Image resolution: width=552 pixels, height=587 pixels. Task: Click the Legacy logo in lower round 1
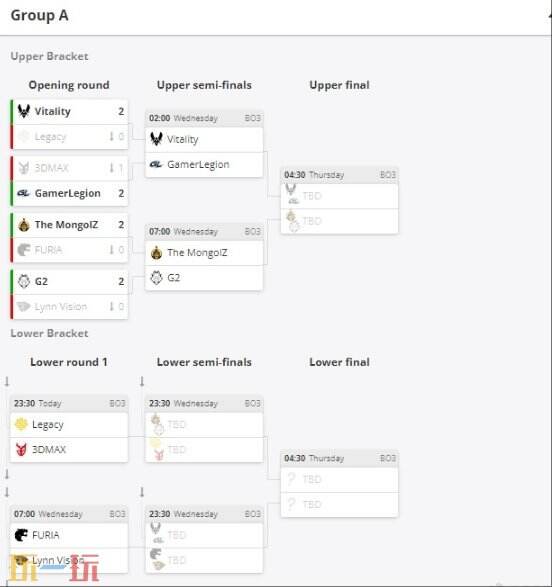[x=21, y=424]
